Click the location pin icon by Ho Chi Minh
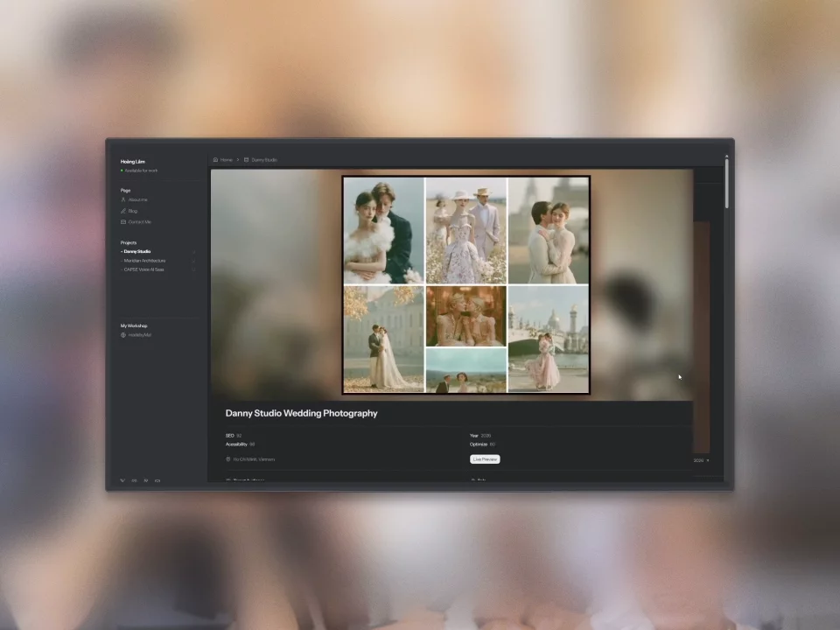The image size is (840, 630). [x=228, y=459]
